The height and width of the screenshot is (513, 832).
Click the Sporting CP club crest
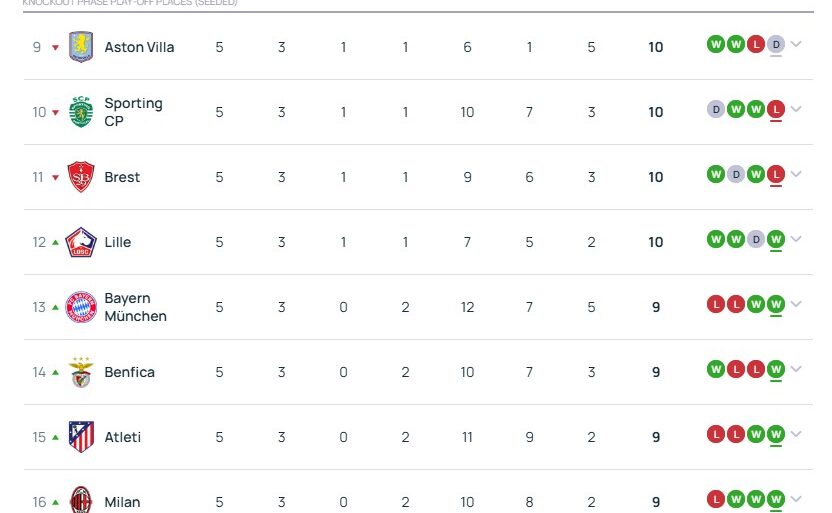pyautogui.click(x=80, y=112)
